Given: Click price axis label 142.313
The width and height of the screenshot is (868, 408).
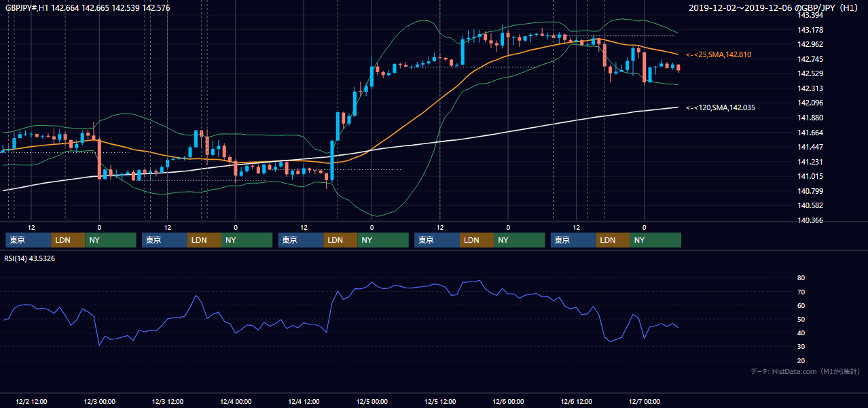Looking at the screenshot, I should click(810, 88).
